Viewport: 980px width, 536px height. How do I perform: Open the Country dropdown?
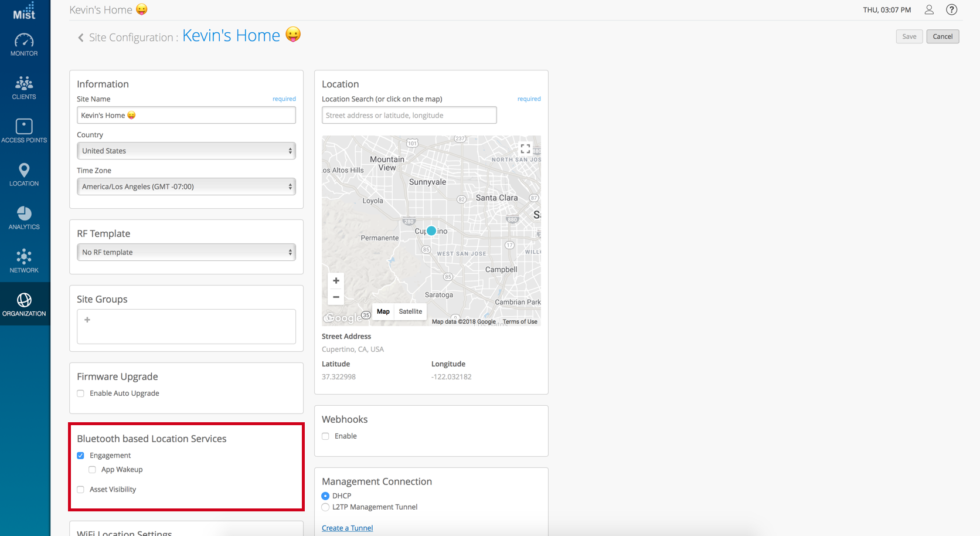click(x=186, y=151)
